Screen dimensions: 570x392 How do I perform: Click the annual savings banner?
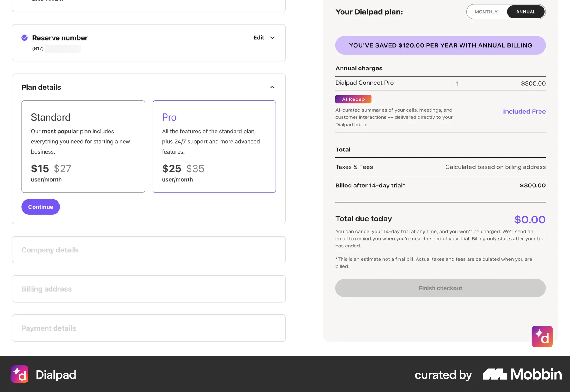(440, 45)
